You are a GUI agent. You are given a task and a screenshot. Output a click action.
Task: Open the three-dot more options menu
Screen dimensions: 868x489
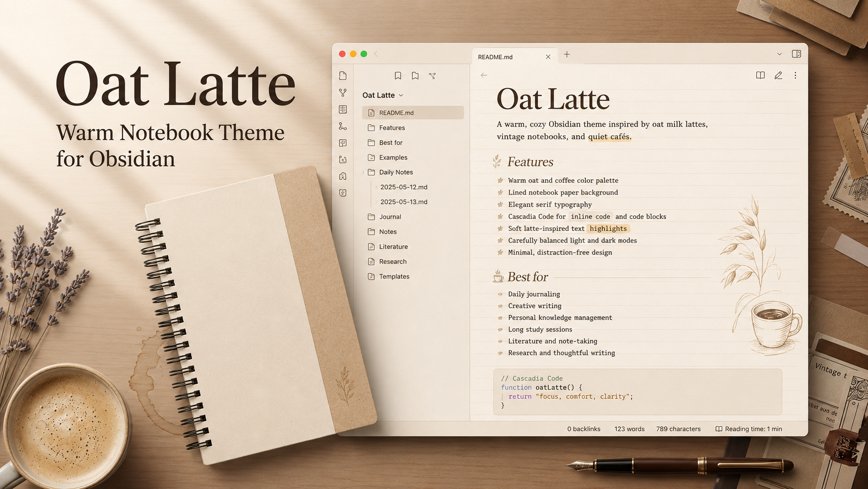pyautogui.click(x=795, y=75)
